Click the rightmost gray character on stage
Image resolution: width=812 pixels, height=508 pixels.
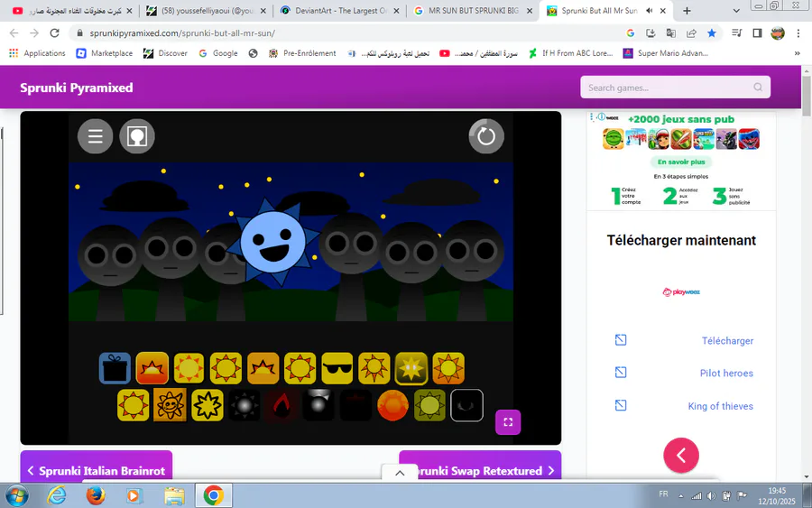click(471, 269)
